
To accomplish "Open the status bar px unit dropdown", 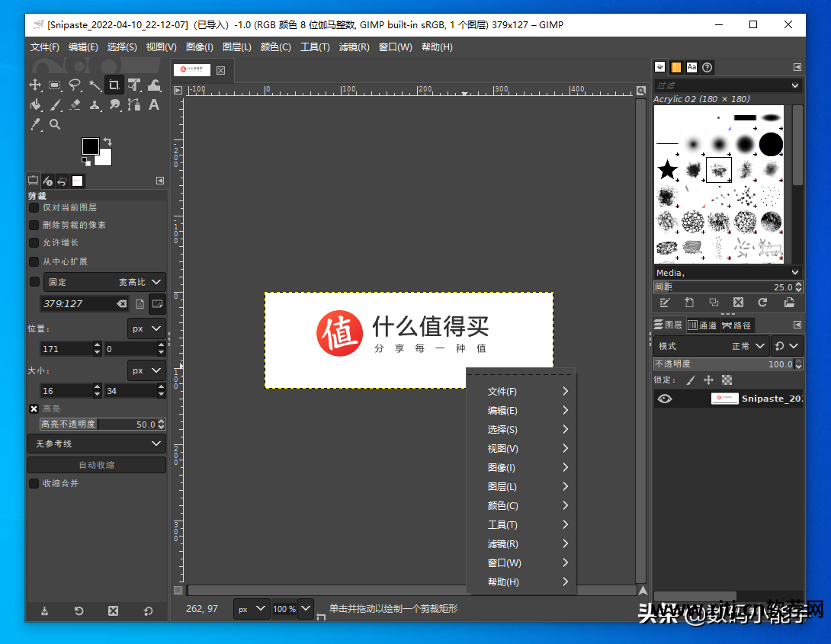I will pos(252,609).
